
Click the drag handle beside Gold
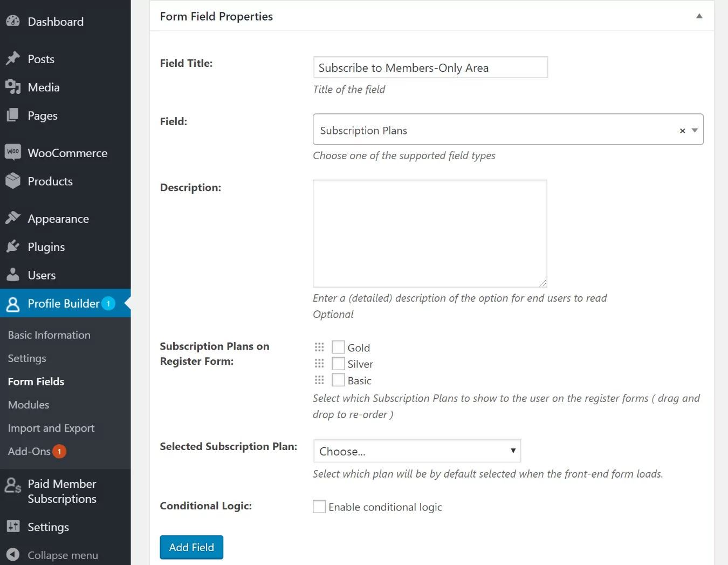pyautogui.click(x=319, y=347)
